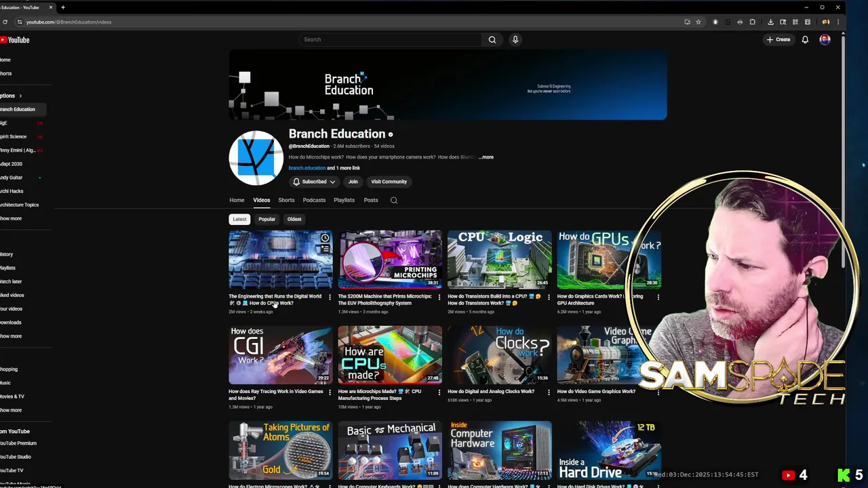This screenshot has width=868, height=488.
Task: Click the YouTube logo in header
Action: pyautogui.click(x=15, y=40)
